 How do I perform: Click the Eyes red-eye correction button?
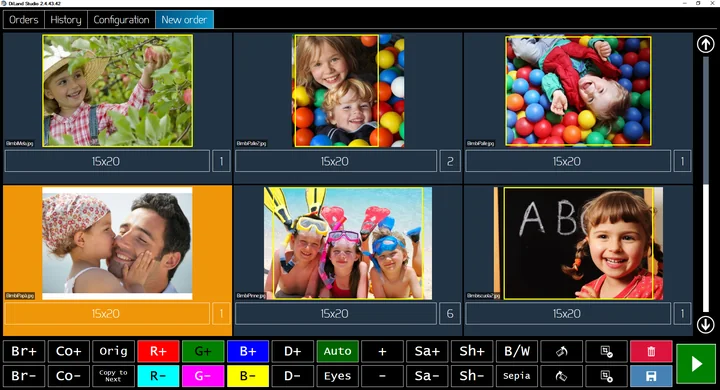[x=338, y=376]
